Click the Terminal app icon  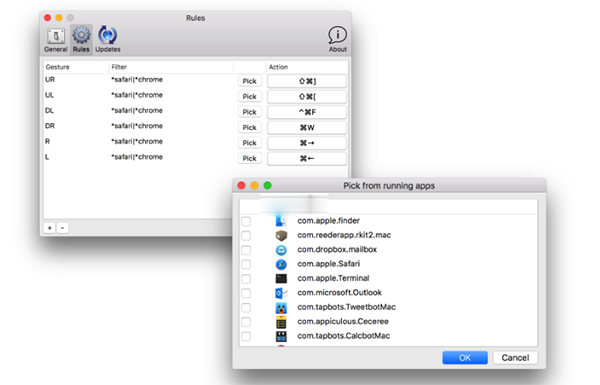pos(281,279)
